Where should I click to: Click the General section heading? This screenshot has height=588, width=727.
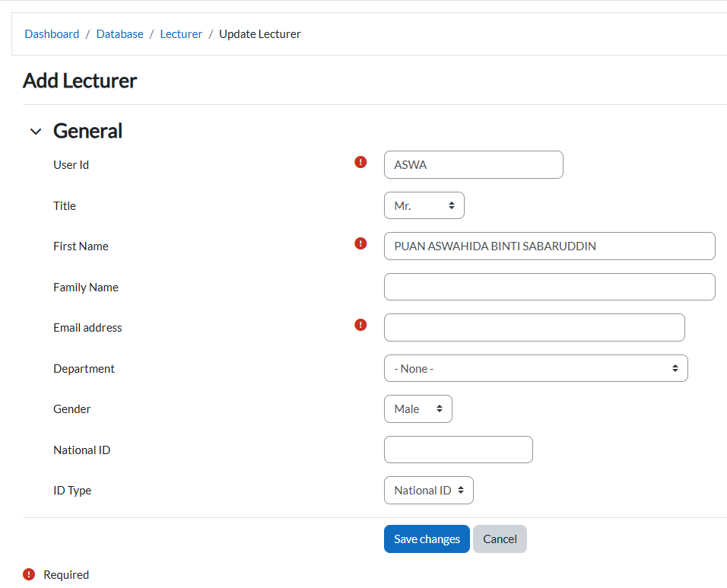pos(87,131)
